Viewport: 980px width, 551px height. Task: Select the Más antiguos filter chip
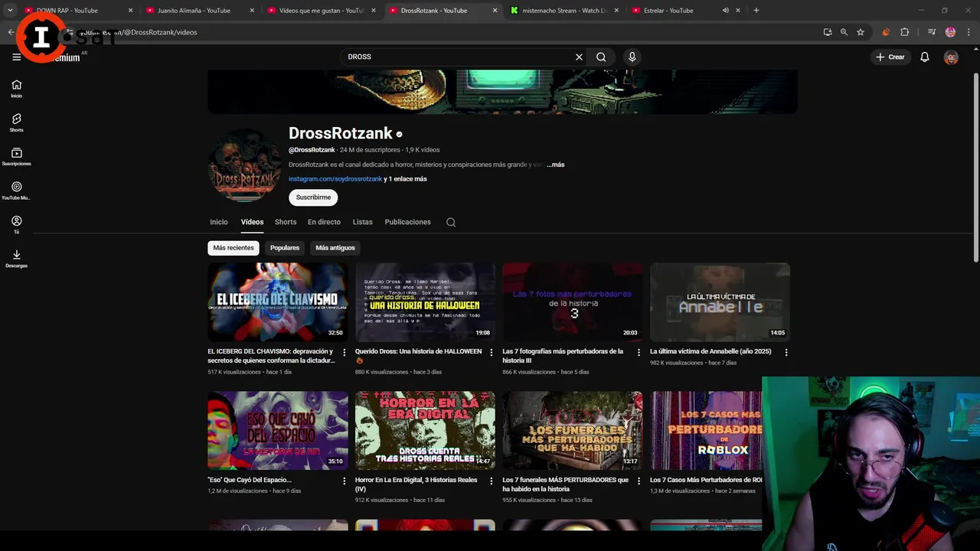pos(335,248)
